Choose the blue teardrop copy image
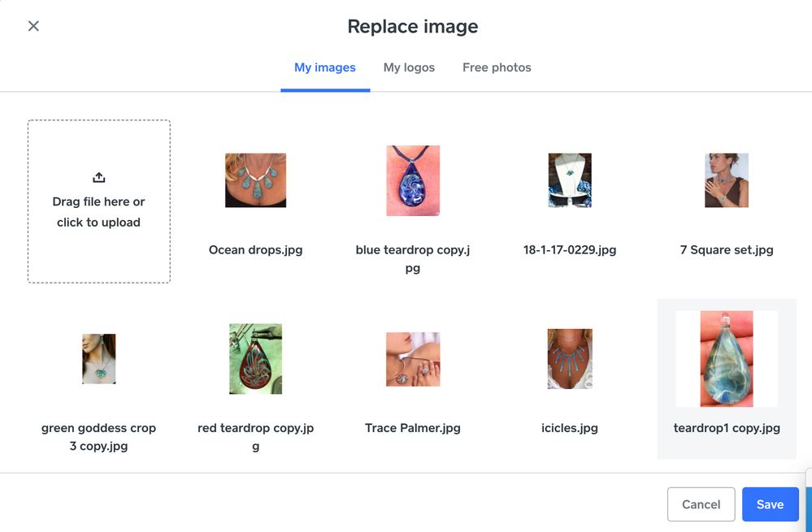 click(413, 180)
